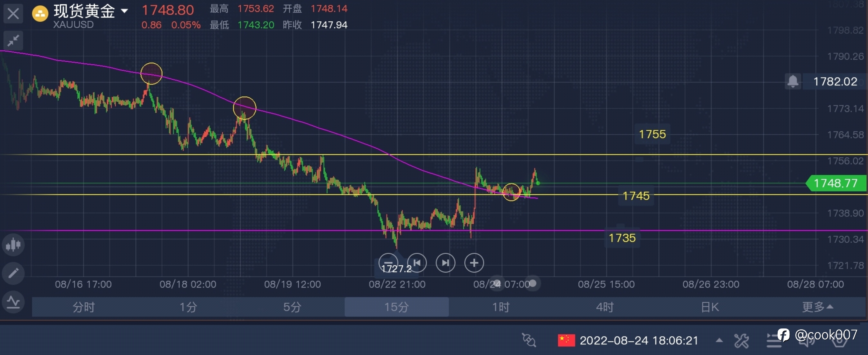868x355 pixels.
Task: Click the 最高 value 1753.62
Action: click(256, 9)
